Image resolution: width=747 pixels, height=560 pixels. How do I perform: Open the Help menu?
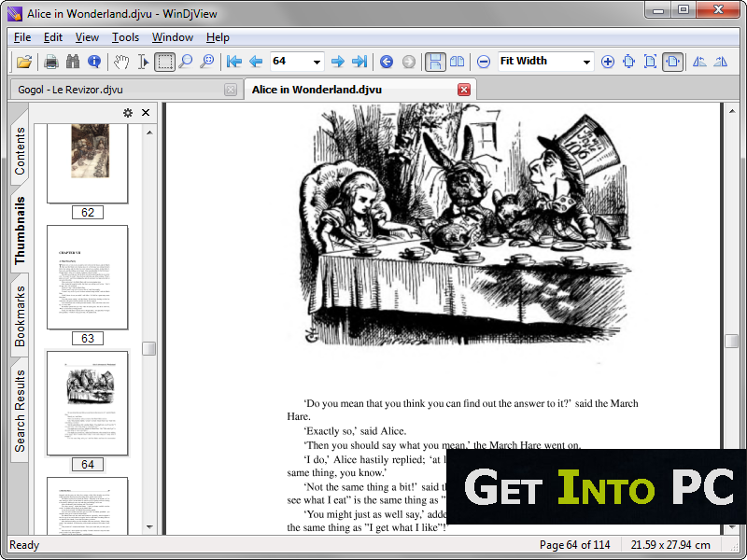(218, 37)
